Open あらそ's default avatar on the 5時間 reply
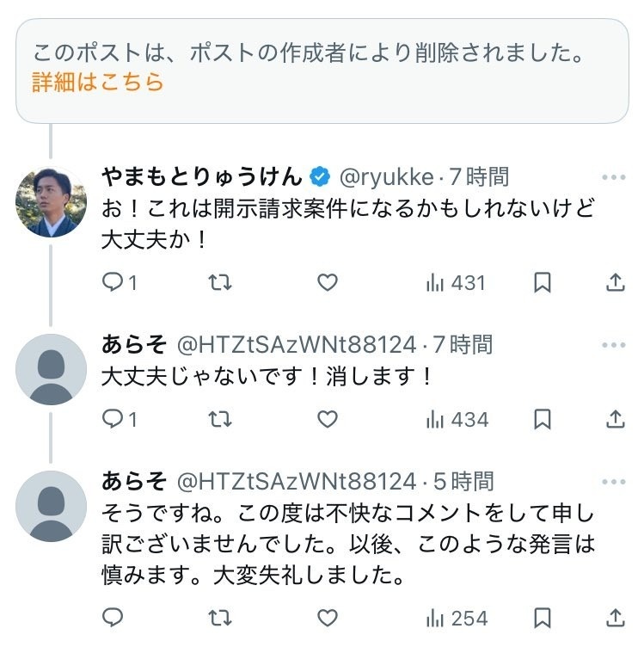Screen dimensions: 644x647 coord(51,506)
